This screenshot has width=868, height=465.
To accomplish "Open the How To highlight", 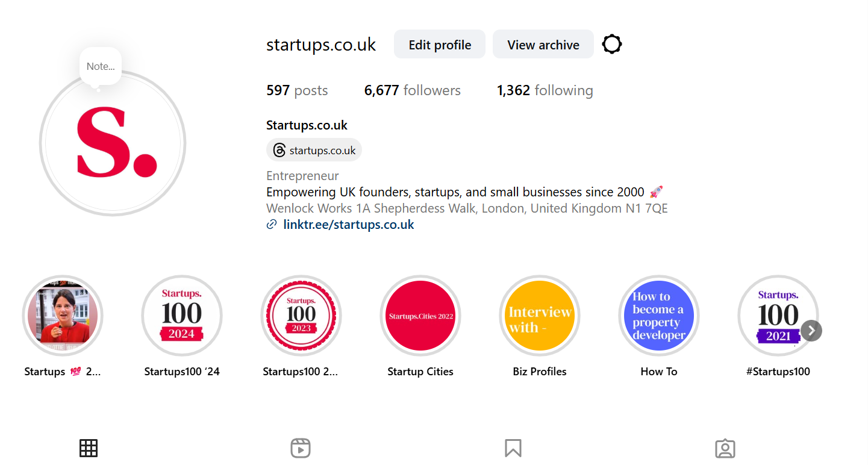I will pos(659,316).
